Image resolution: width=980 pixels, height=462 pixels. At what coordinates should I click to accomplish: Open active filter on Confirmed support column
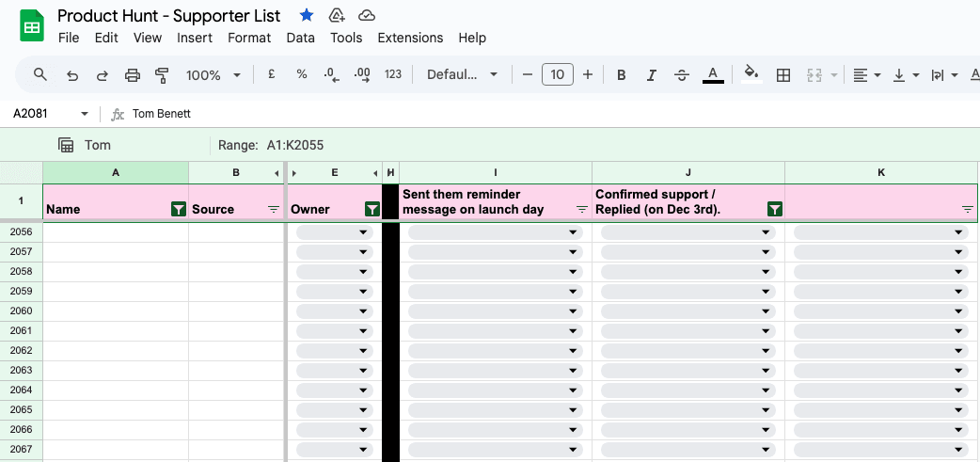(x=774, y=210)
